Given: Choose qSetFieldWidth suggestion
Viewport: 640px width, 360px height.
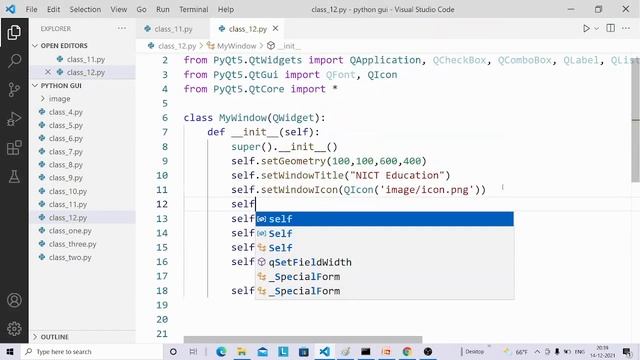Looking at the screenshot, I should click(x=384, y=262).
